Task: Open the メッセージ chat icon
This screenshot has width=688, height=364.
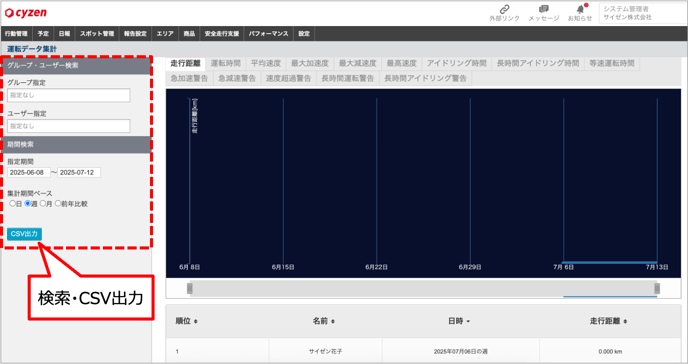Action: click(544, 9)
